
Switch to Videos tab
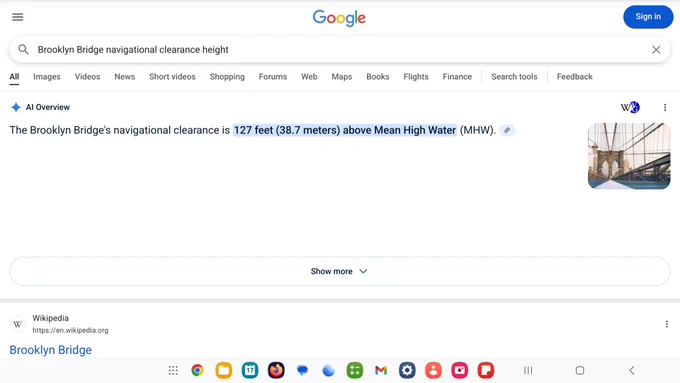click(x=87, y=77)
